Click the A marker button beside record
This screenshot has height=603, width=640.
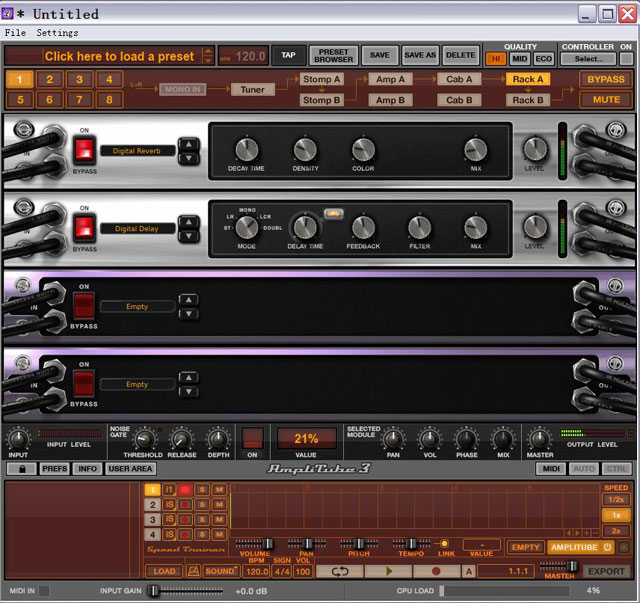(x=469, y=571)
